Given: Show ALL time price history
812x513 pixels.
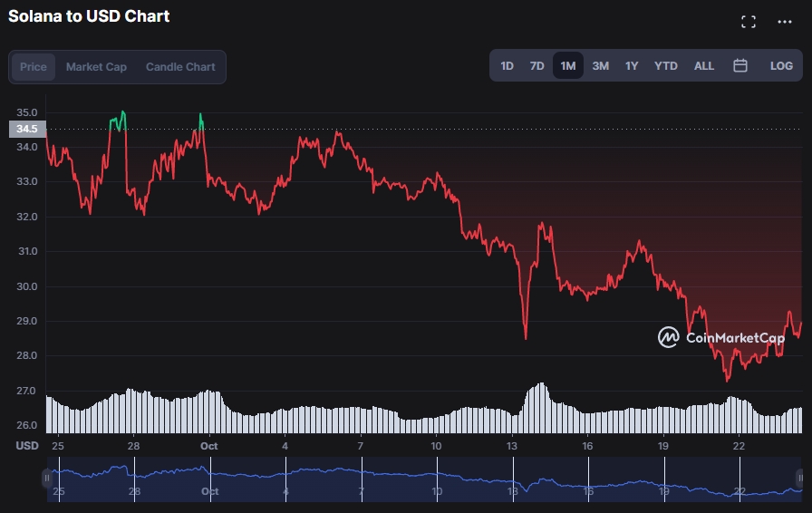Looking at the screenshot, I should pyautogui.click(x=704, y=66).
